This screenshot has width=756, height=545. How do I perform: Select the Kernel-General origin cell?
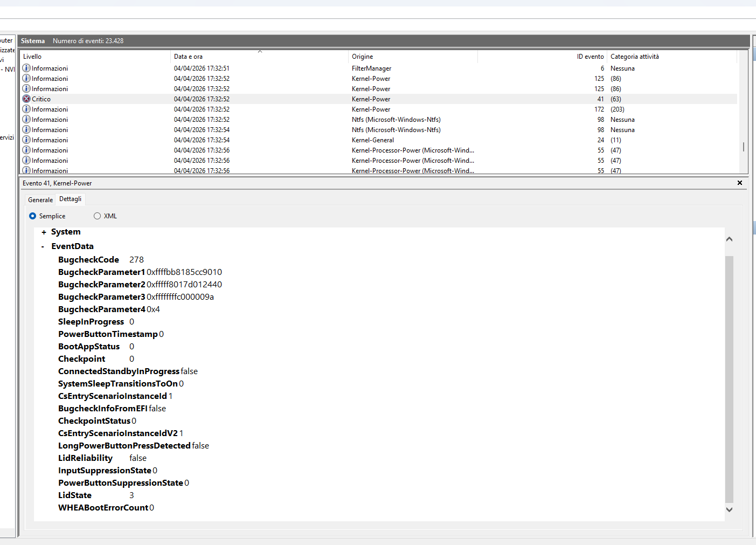(373, 140)
